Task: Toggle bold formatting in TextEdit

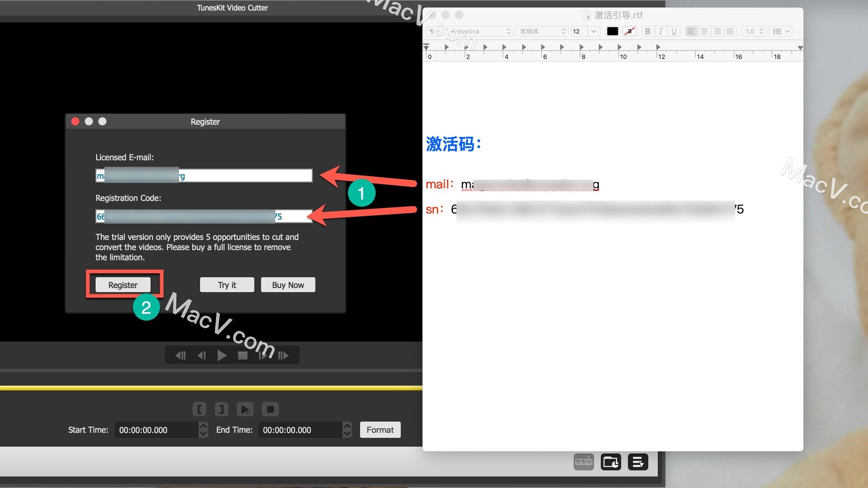Action: [648, 31]
